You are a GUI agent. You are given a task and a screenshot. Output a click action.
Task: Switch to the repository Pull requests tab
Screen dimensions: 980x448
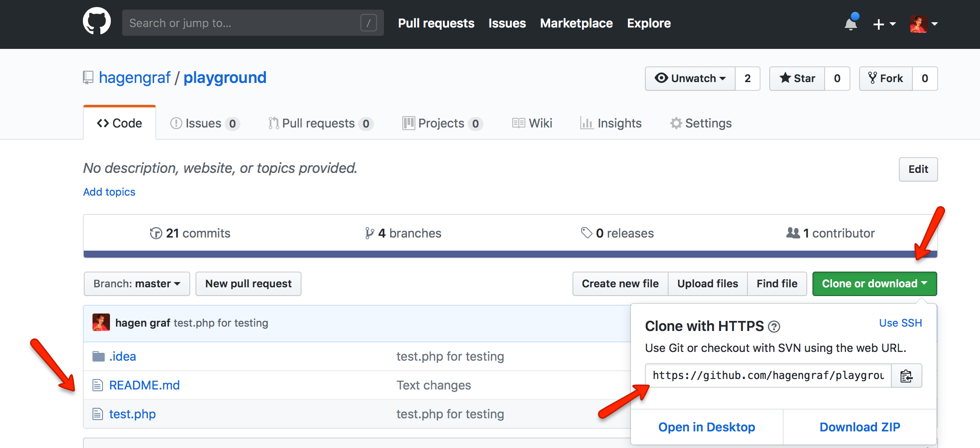coord(321,124)
